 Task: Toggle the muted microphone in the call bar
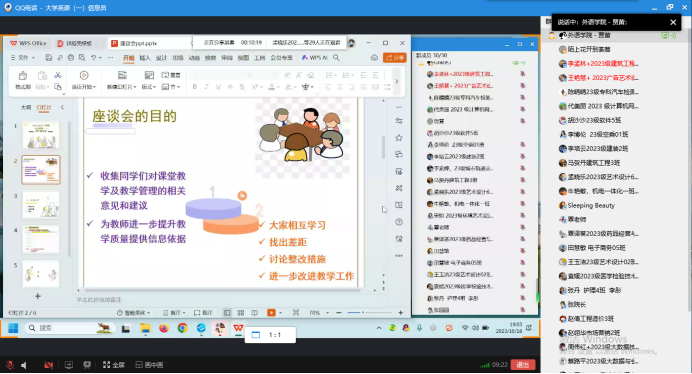point(10,365)
